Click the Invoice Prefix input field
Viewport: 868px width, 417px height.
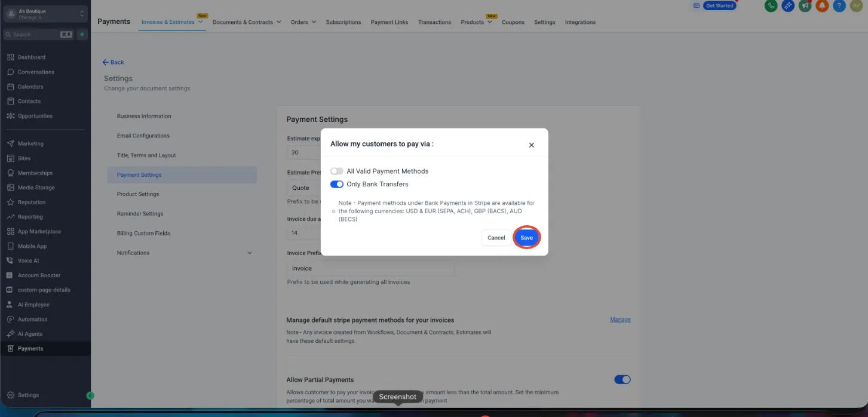[x=370, y=269]
